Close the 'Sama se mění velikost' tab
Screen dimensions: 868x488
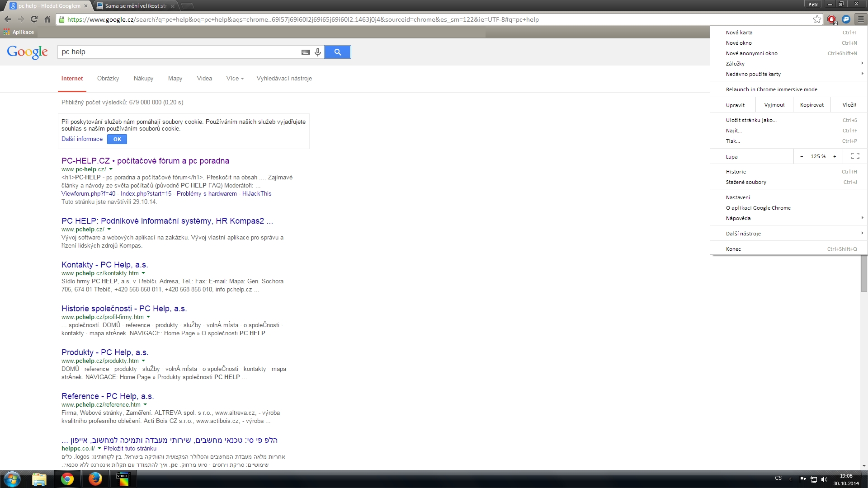pyautogui.click(x=173, y=6)
